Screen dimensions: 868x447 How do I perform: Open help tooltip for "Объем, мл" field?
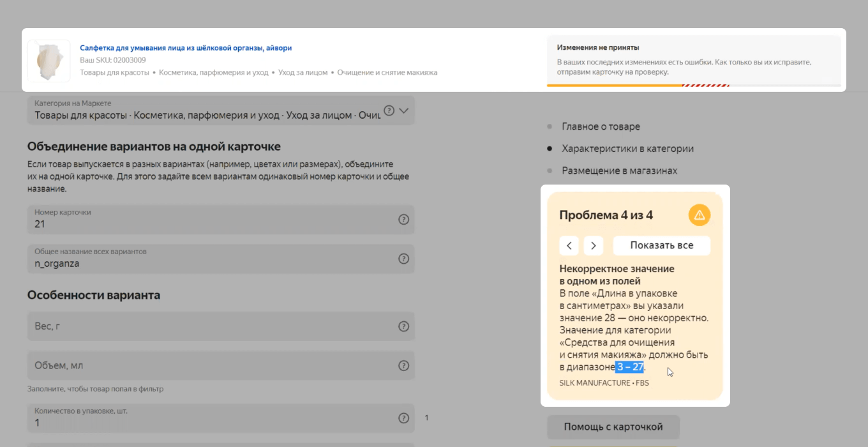point(403,365)
